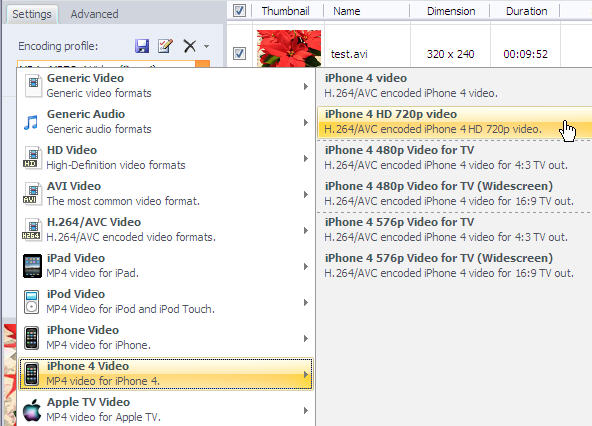Click the iPad device icon

click(32, 266)
